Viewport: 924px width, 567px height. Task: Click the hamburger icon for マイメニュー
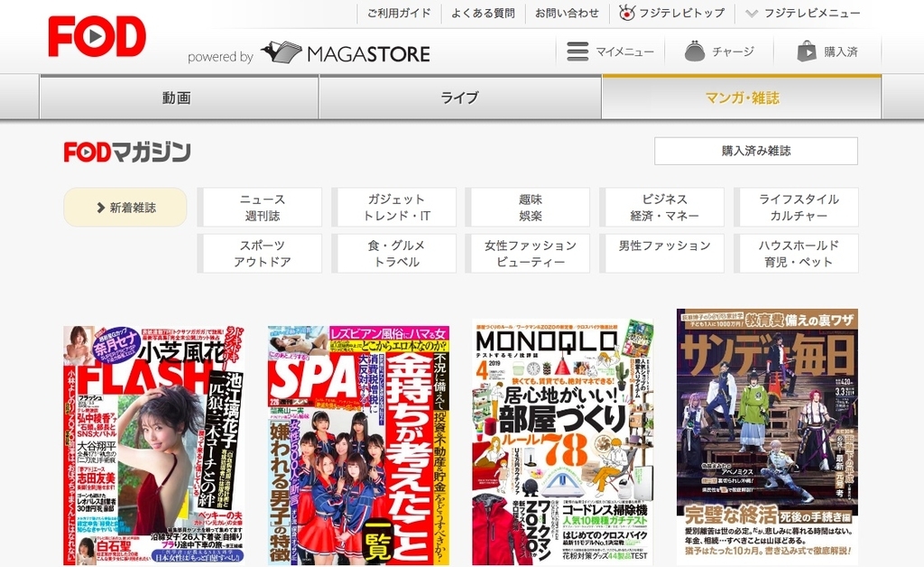tap(577, 51)
